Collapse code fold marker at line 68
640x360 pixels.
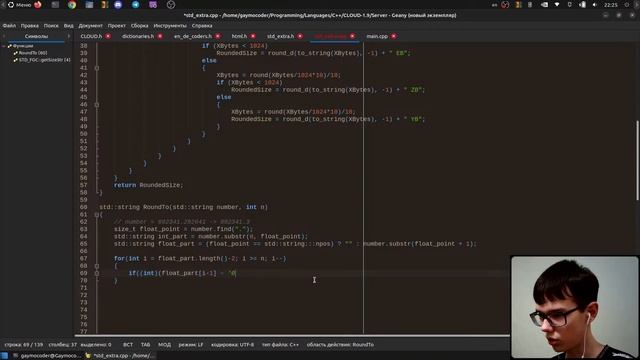tap(97, 266)
